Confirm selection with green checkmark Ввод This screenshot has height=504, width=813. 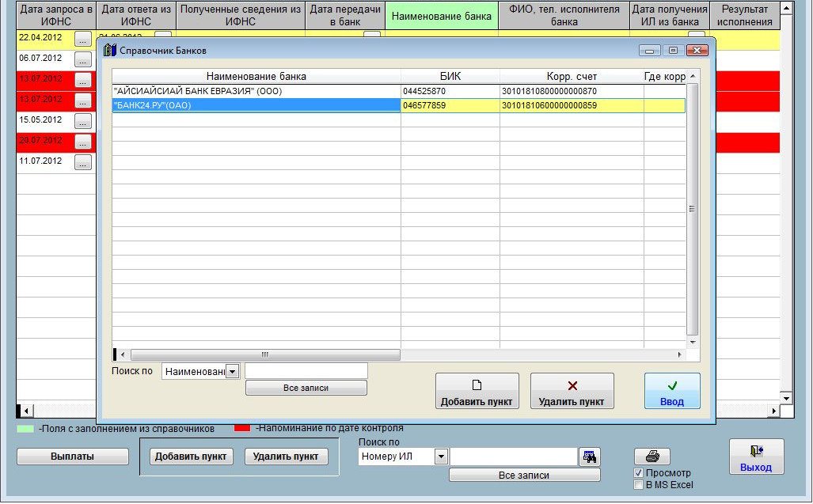pos(672,391)
